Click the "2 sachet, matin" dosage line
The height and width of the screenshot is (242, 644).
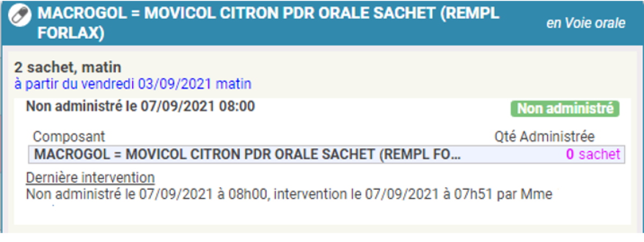coord(68,67)
